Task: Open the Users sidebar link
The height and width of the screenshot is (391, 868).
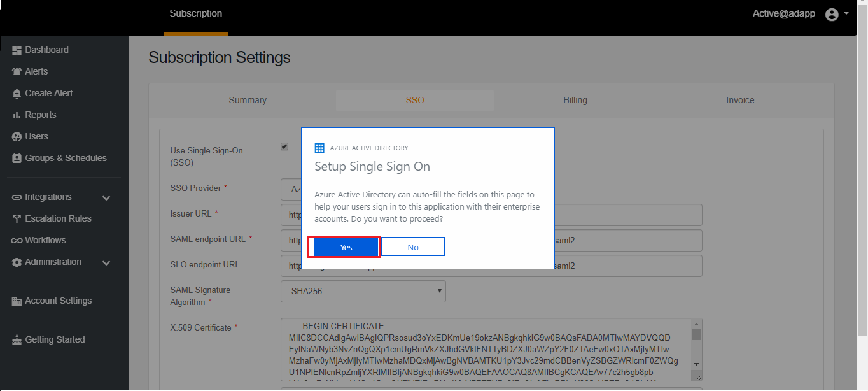Action: (37, 136)
